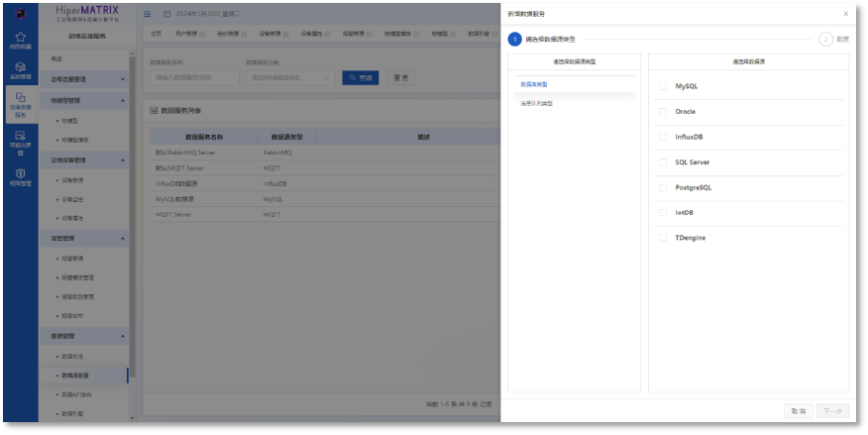The height and width of the screenshot is (435, 868).
Task: Close the 用户管理 tab via its x icon
Action: click(x=202, y=34)
